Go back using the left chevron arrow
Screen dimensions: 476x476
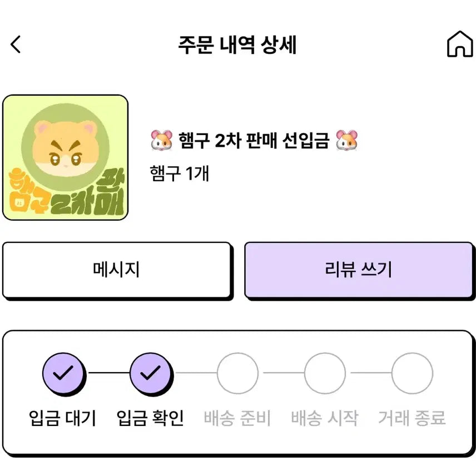pos(16,44)
